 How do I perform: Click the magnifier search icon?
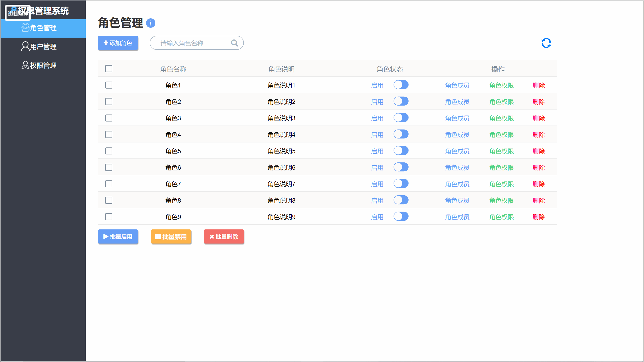[234, 43]
